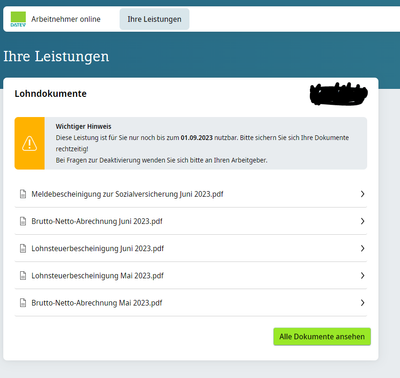The width and height of the screenshot is (400, 378).
Task: Click the date 01.09.2023 in the notice
Action: pyautogui.click(x=197, y=138)
